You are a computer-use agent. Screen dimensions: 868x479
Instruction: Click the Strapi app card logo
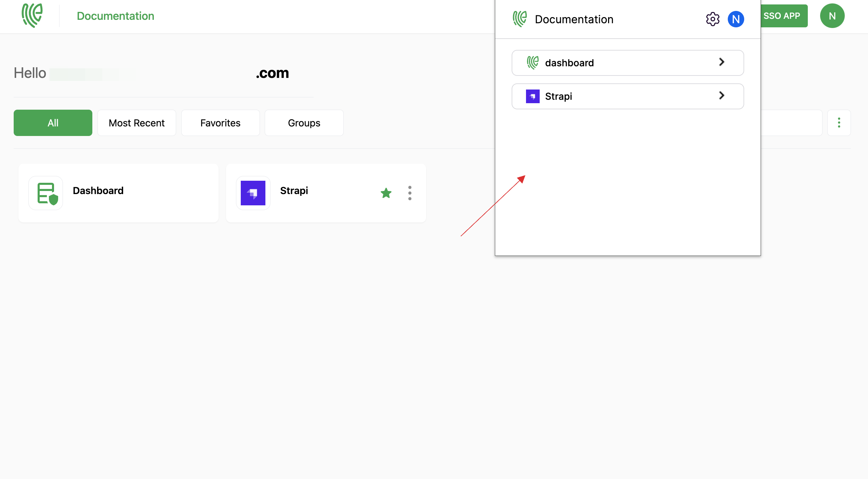coord(253,193)
